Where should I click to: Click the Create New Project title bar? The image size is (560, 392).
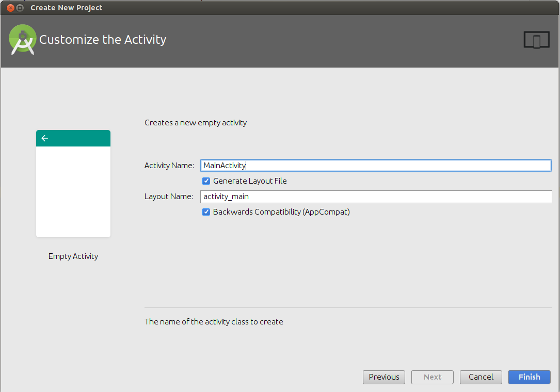[67, 8]
